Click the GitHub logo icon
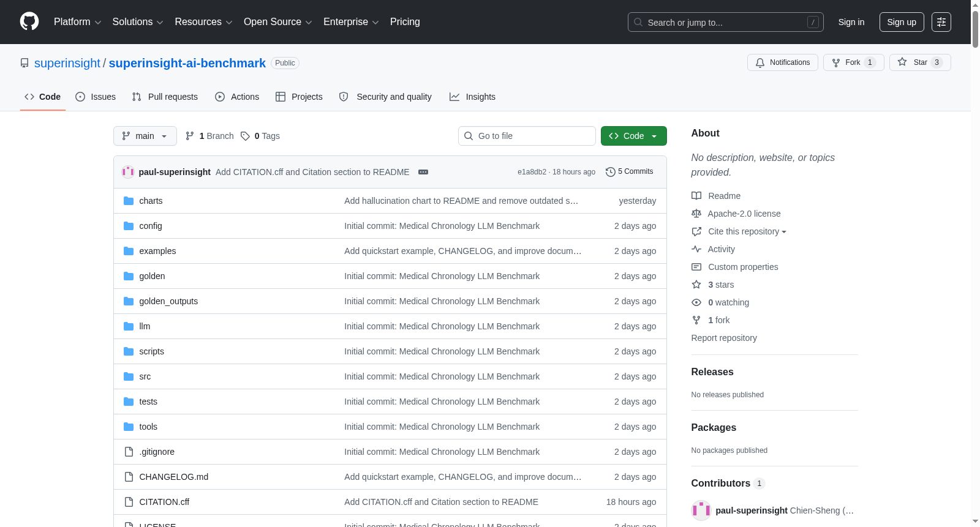The width and height of the screenshot is (980, 527). click(x=29, y=21)
